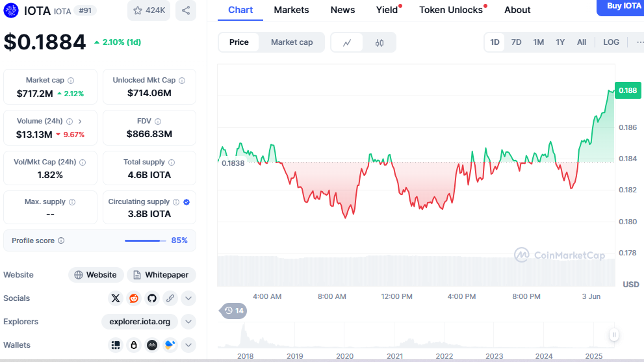
Task: Click the IOTA coin logo
Action: (11, 10)
